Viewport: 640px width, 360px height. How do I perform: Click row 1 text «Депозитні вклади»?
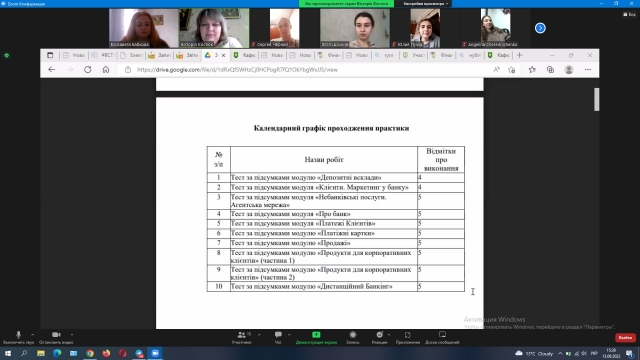click(x=349, y=178)
